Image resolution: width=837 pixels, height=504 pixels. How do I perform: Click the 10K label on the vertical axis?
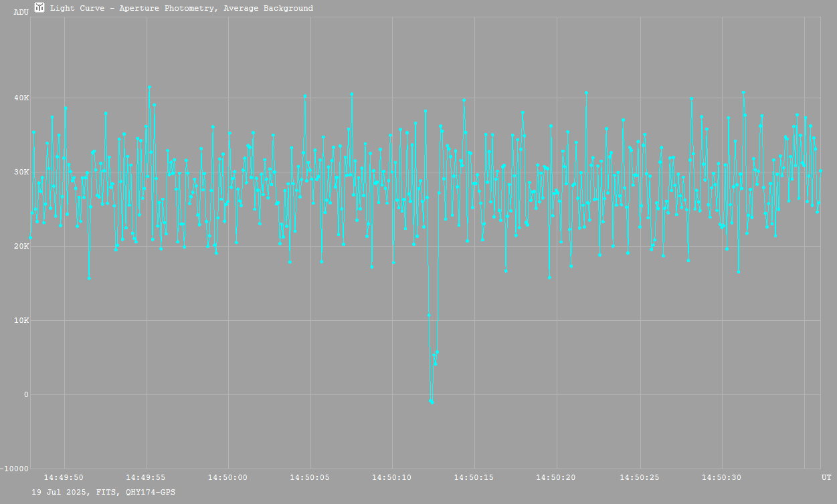pos(22,321)
